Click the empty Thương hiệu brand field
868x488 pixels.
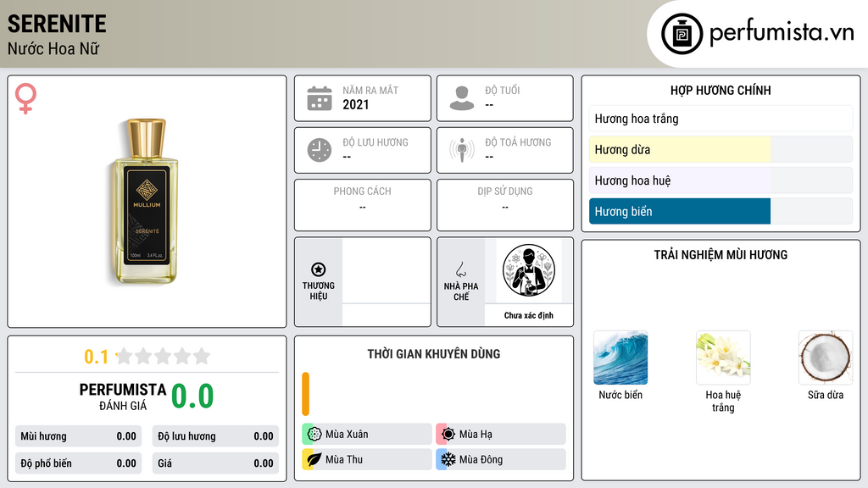tap(386, 281)
